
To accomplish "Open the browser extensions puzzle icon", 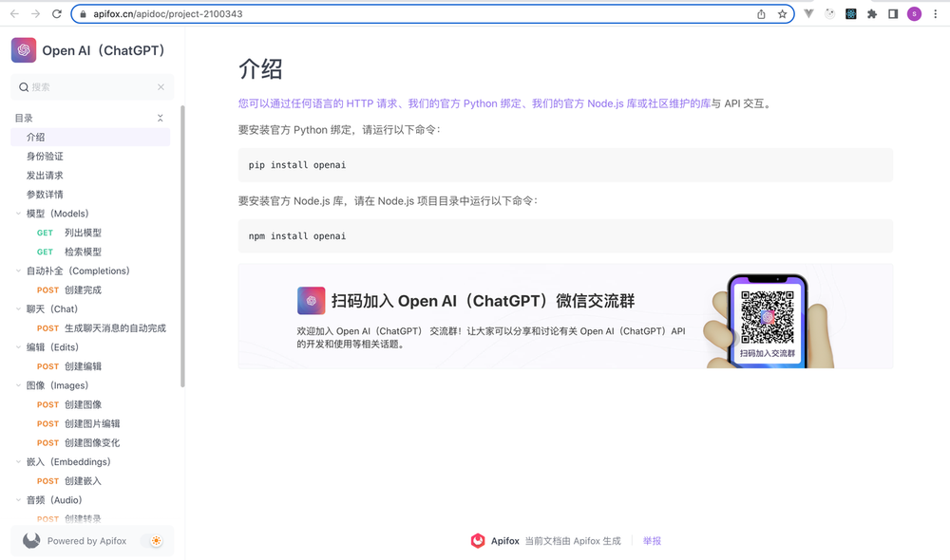I will [871, 13].
